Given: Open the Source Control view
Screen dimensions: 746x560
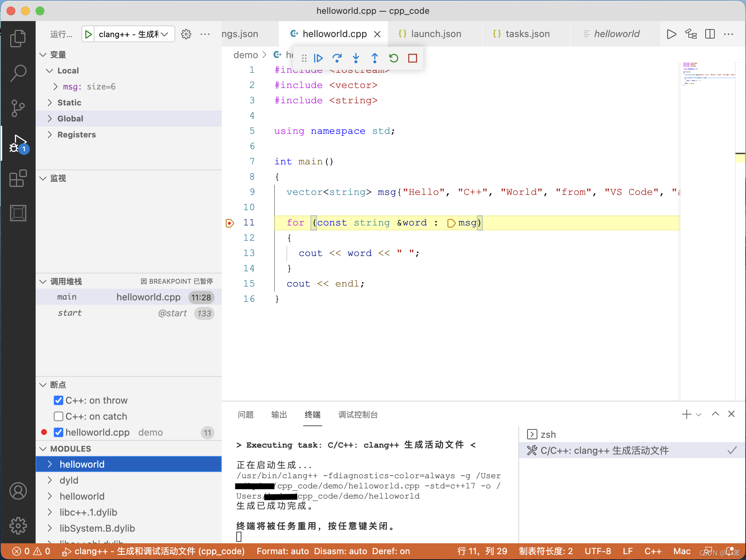Looking at the screenshot, I should point(18,108).
